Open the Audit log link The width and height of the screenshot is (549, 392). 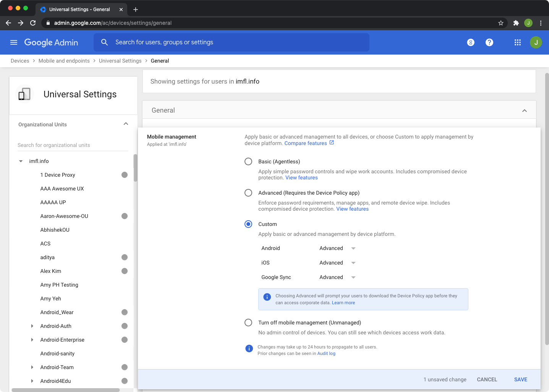click(x=326, y=353)
